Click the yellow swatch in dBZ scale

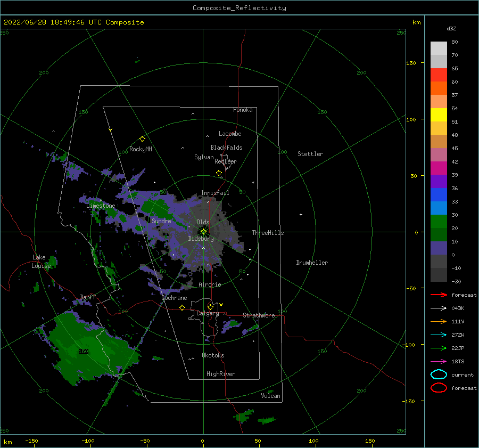pyautogui.click(x=439, y=115)
